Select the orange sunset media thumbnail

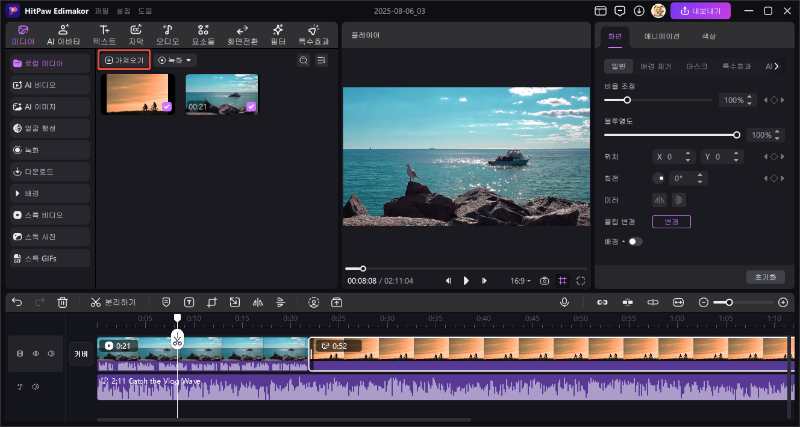(138, 93)
